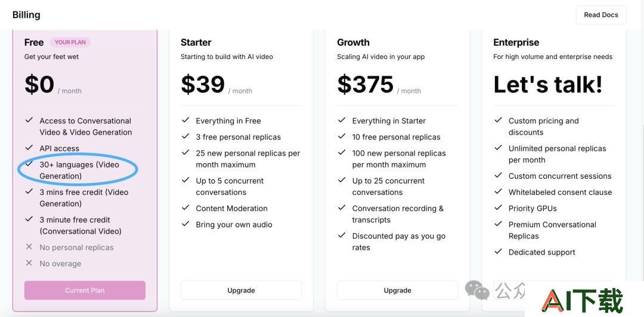644x317 pixels.
Task: Click the WeChat logo icon in the watermark
Action: 477,290
